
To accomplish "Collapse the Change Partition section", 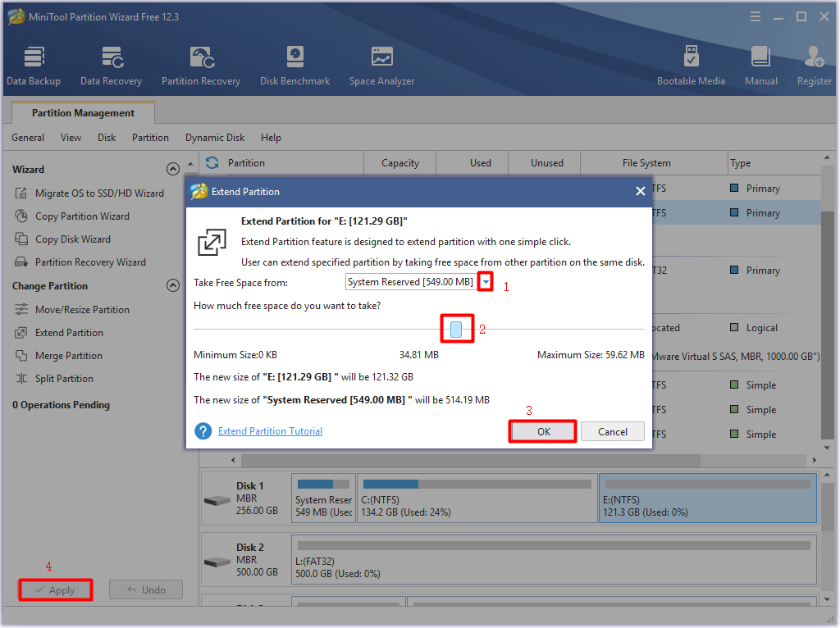I will [172, 286].
